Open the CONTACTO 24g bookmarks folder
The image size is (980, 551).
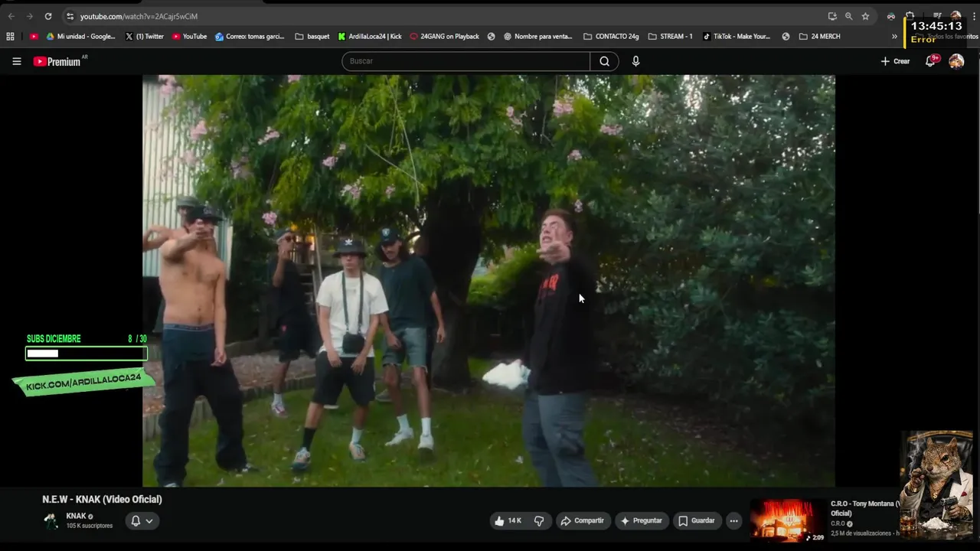pyautogui.click(x=611, y=36)
